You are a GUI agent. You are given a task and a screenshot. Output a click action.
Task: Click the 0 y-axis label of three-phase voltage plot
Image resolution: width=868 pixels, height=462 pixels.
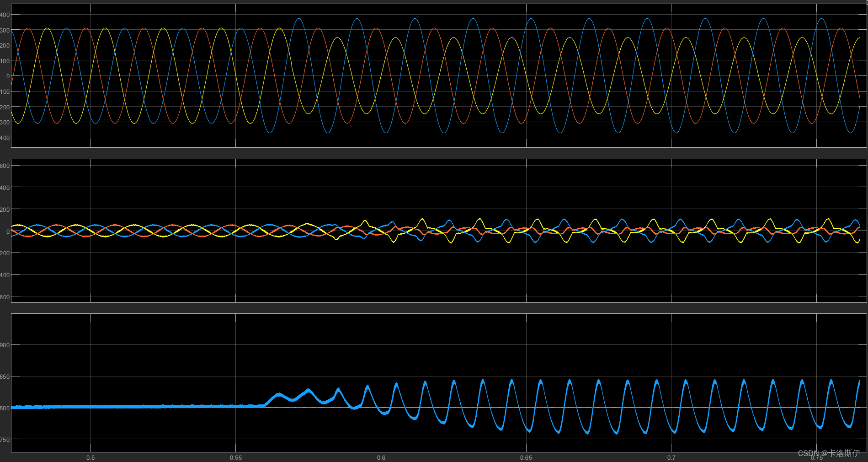8,76
